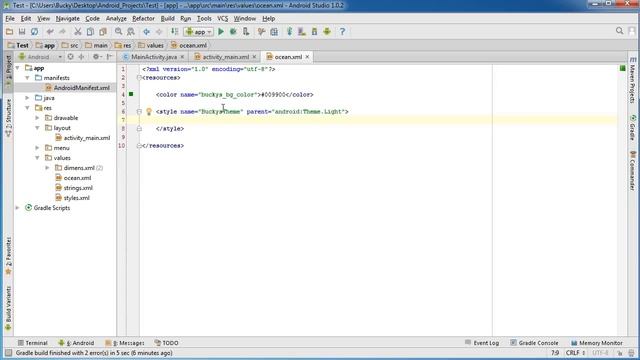Open the Refactor menu
Screen dimensions: 640x360
coord(143,18)
